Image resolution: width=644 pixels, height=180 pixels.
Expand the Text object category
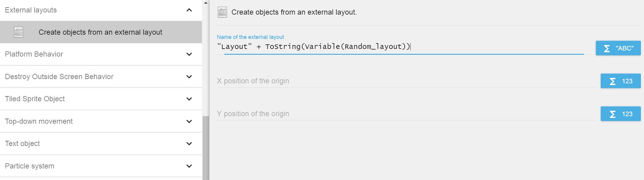[189, 144]
